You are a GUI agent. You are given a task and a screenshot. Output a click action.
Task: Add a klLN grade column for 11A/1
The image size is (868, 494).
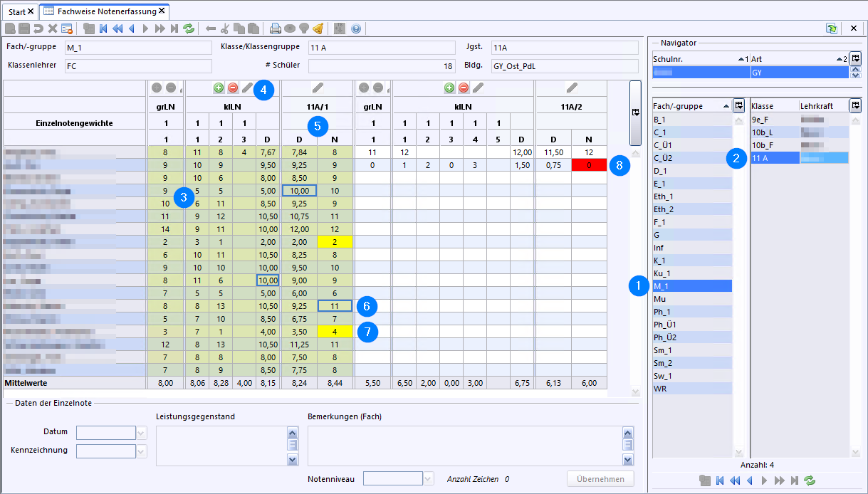coord(219,88)
